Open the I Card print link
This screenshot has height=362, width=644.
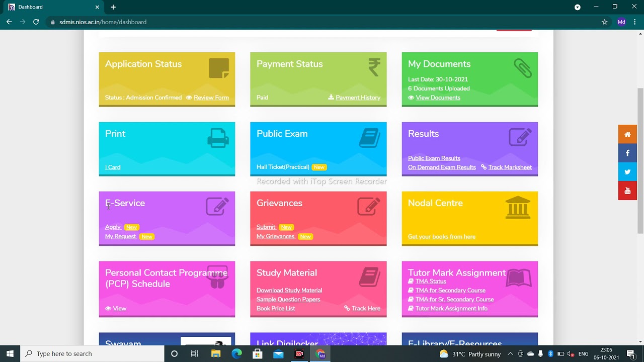click(113, 167)
